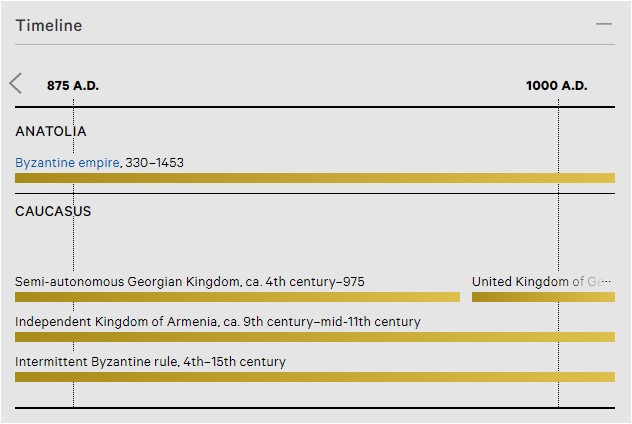Click the Byzantine empire 330–1453 gold bar
The width and height of the screenshot is (632, 424).
[x=315, y=178]
